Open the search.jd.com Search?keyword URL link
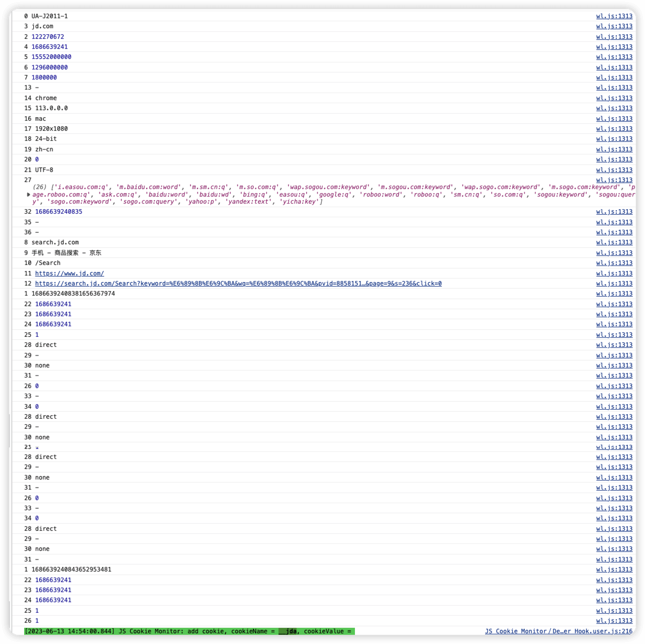This screenshot has width=645, height=644. pyautogui.click(x=238, y=284)
